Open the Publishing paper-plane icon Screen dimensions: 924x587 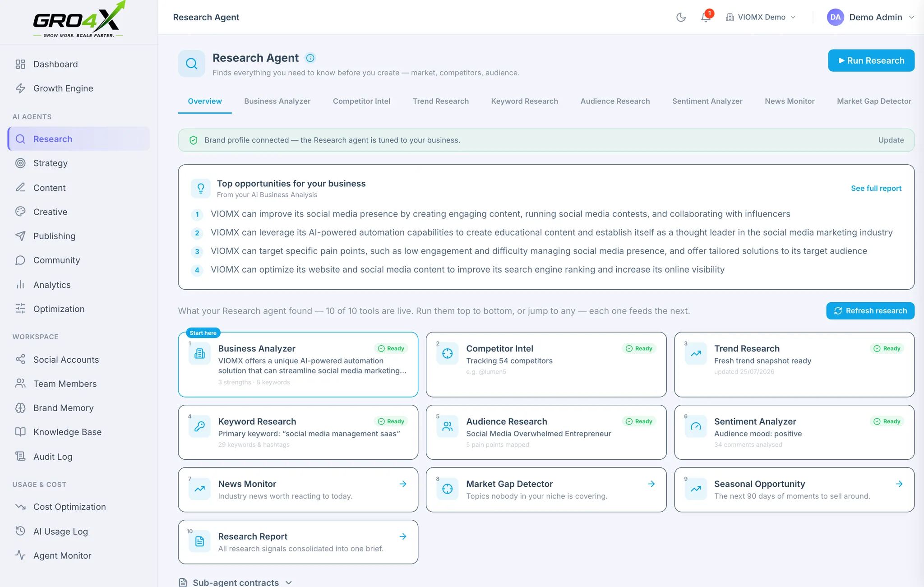[20, 236]
